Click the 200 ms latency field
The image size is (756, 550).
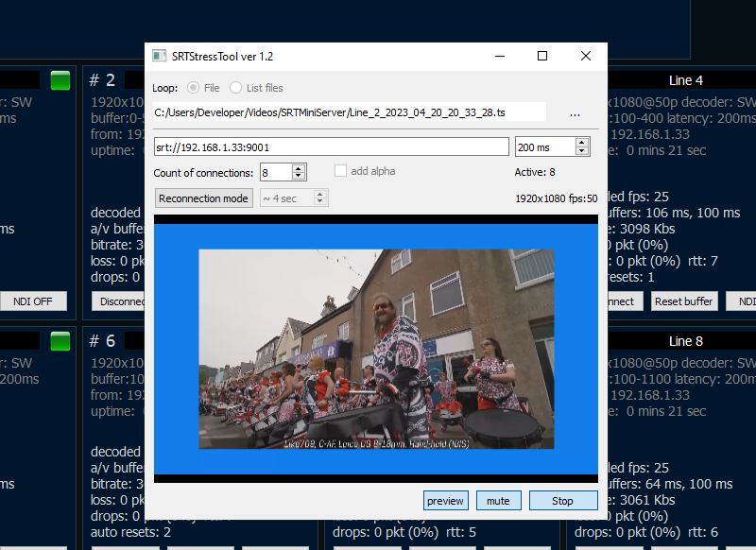(545, 147)
